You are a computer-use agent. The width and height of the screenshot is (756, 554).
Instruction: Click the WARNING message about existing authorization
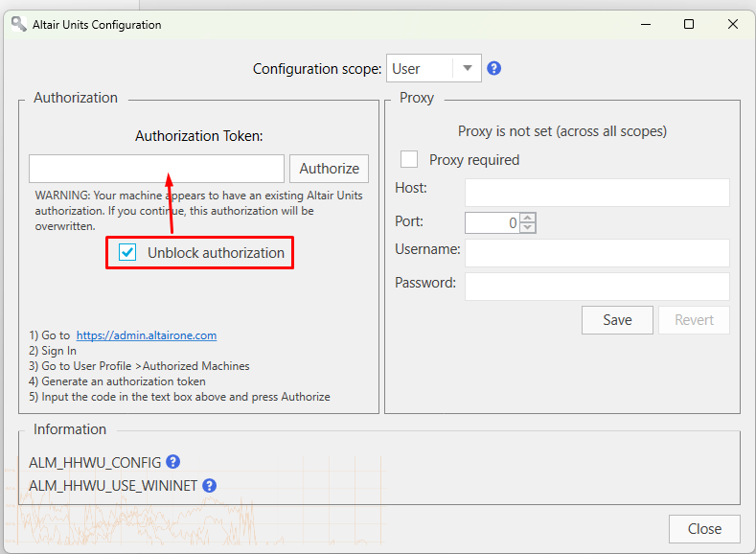tap(198, 211)
